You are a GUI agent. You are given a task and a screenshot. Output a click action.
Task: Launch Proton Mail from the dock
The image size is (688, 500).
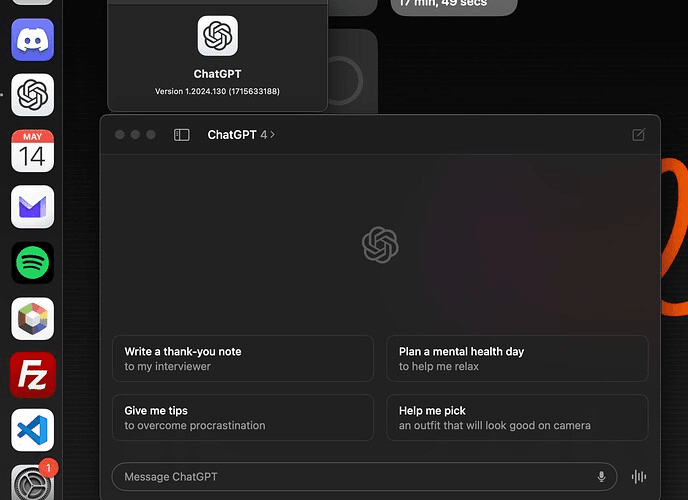click(x=32, y=207)
